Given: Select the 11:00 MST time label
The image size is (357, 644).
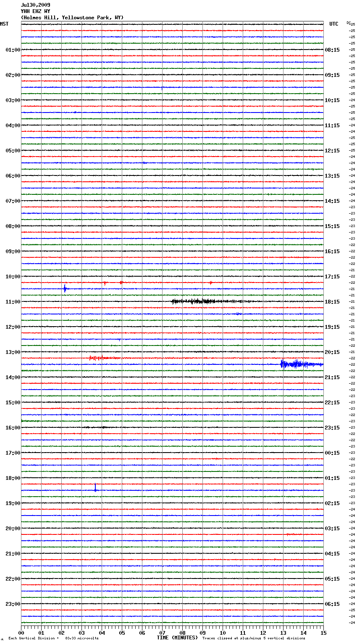Looking at the screenshot, I should pos(13,302).
